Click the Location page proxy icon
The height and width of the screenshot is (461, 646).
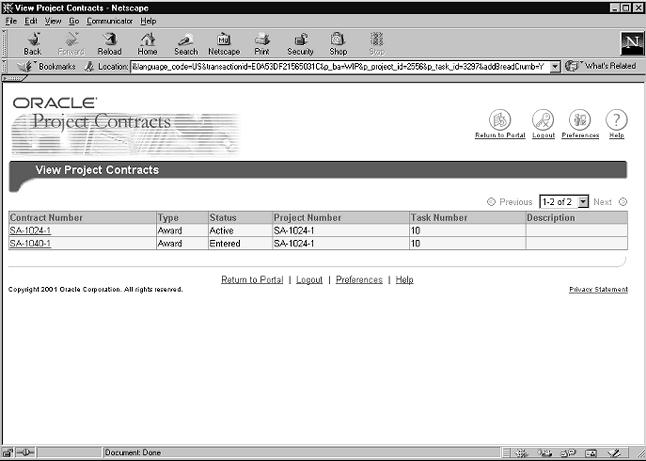point(89,66)
